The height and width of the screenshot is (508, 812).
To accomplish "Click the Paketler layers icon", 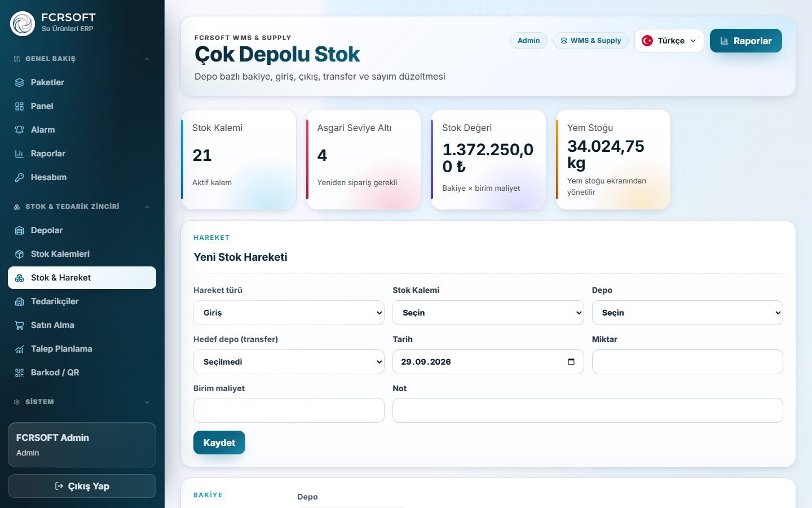I will [x=19, y=82].
